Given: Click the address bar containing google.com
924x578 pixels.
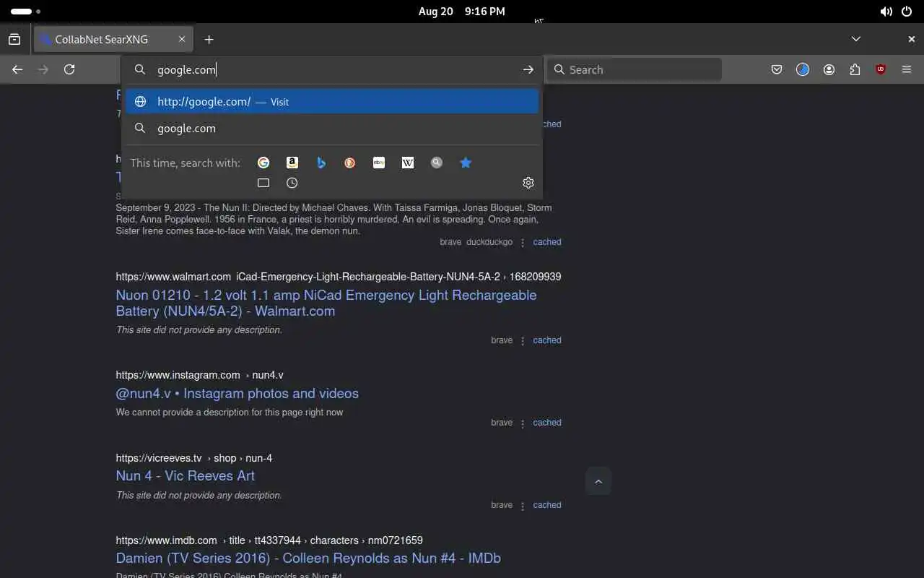Looking at the screenshot, I should [x=332, y=69].
